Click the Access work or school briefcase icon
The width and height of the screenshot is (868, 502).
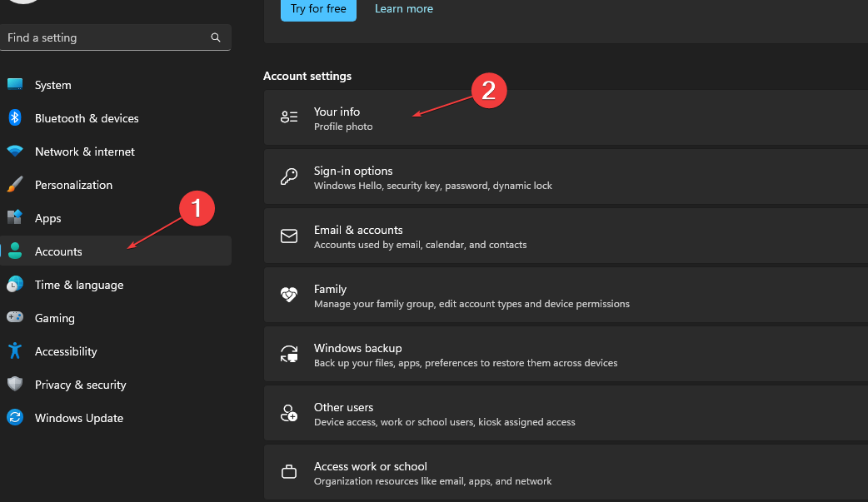[288, 471]
